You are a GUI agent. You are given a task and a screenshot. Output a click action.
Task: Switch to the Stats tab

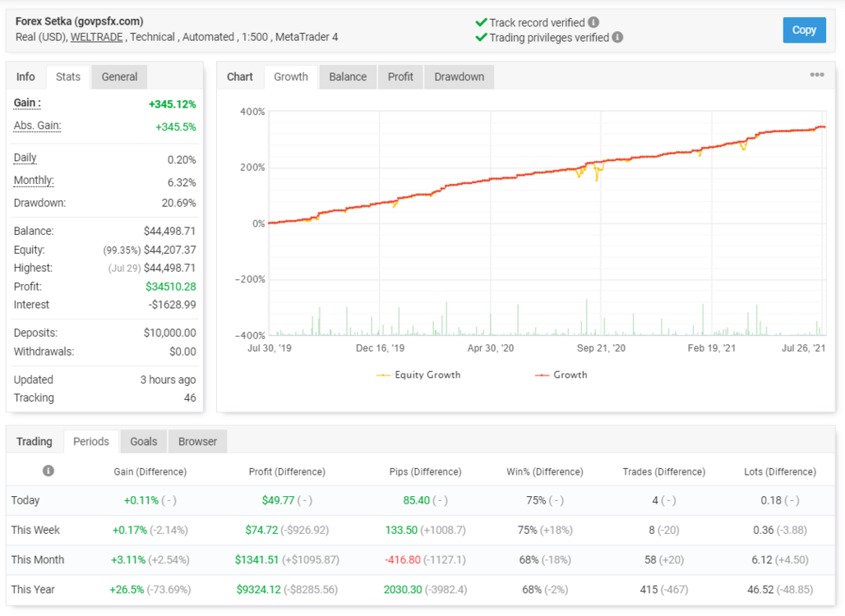tap(68, 77)
